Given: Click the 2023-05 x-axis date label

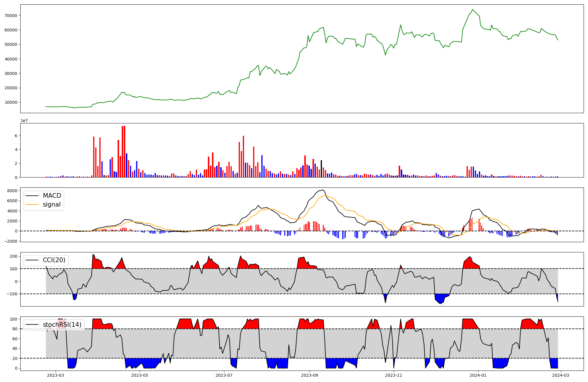Looking at the screenshot, I should (x=140, y=375).
